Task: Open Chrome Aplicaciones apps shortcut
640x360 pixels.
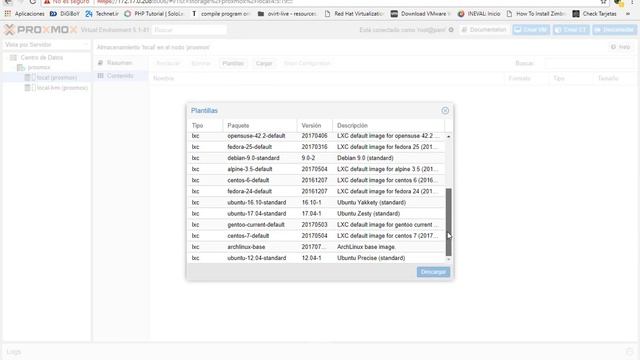Action: (x=24, y=14)
